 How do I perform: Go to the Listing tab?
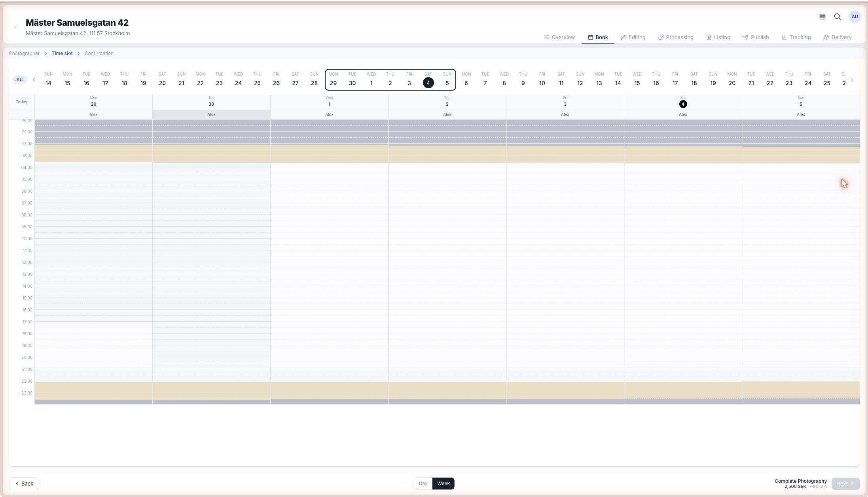tap(718, 37)
